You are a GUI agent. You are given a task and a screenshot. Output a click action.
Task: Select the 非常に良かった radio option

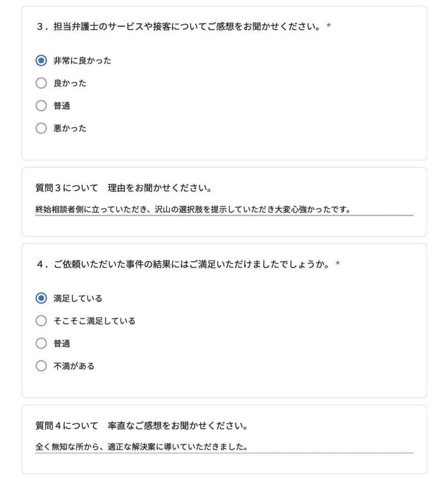pos(41,60)
